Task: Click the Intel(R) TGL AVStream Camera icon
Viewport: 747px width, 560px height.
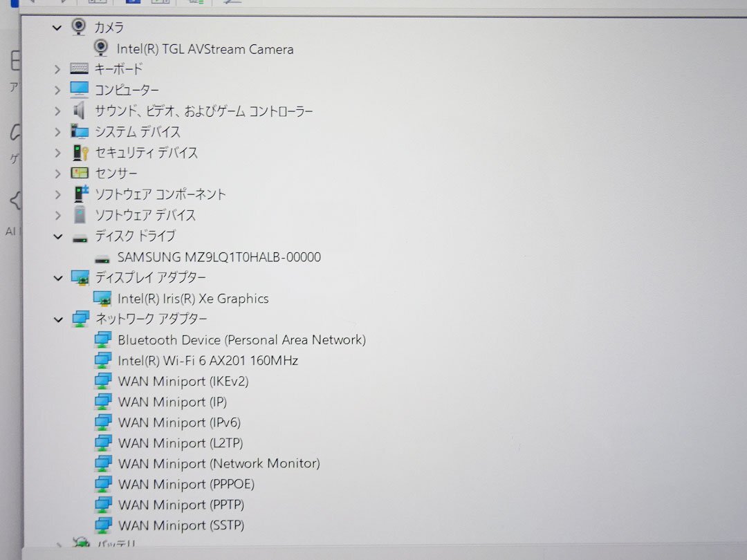Action: [x=100, y=48]
